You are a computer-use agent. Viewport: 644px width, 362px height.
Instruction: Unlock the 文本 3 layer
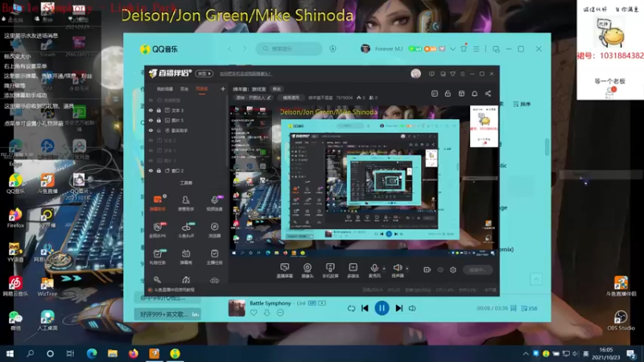(159, 110)
